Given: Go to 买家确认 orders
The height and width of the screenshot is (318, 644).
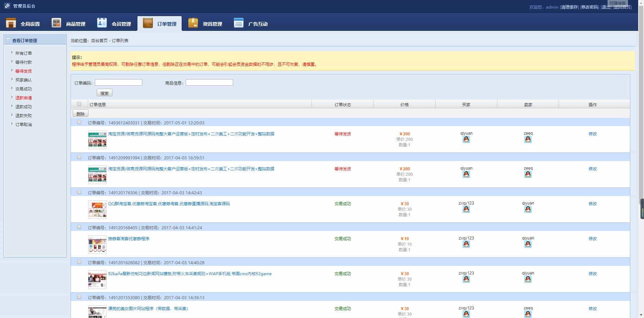Looking at the screenshot, I should pos(23,80).
